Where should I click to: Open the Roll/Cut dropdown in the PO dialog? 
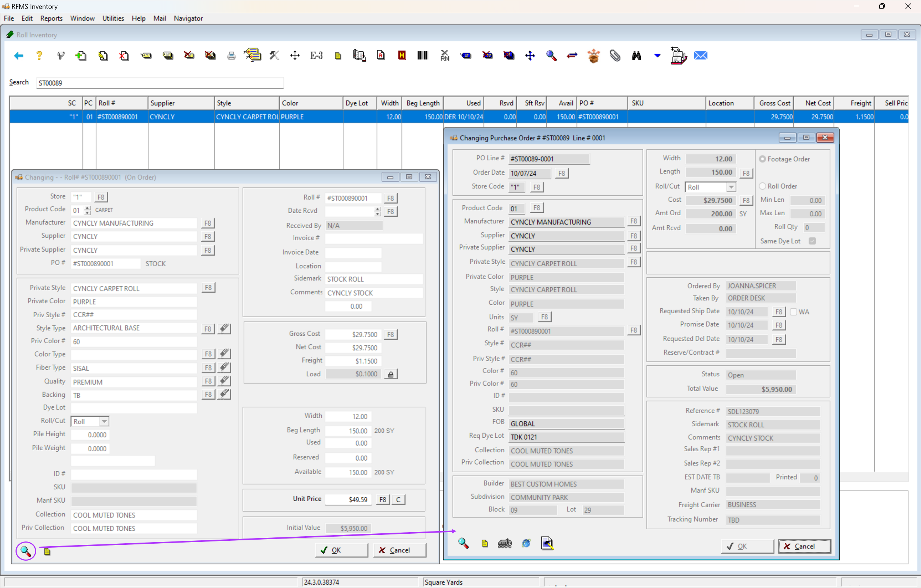pos(731,187)
